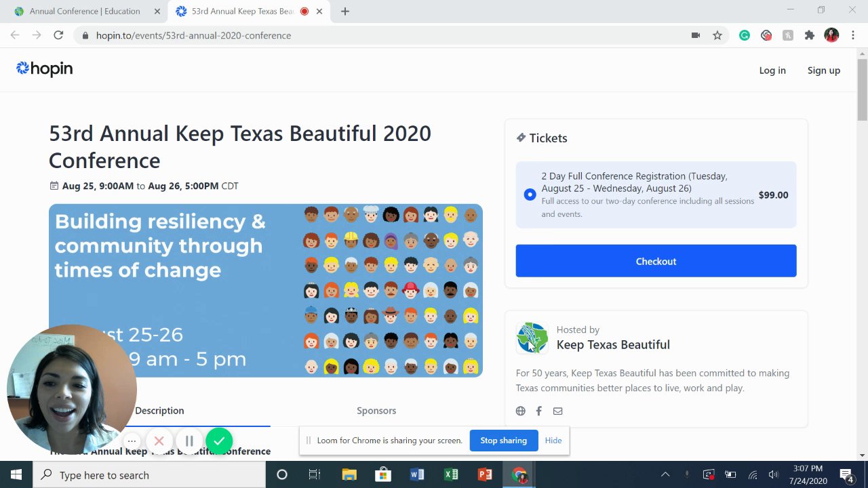Screen dimensions: 868x488
Task: Open Microsoft Store from the taskbar
Action: point(383,474)
